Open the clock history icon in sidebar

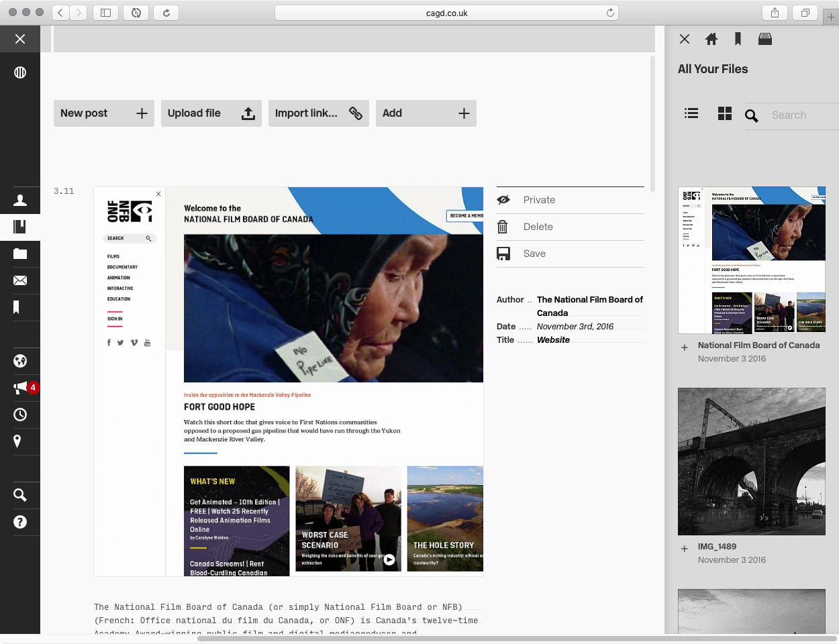point(20,415)
